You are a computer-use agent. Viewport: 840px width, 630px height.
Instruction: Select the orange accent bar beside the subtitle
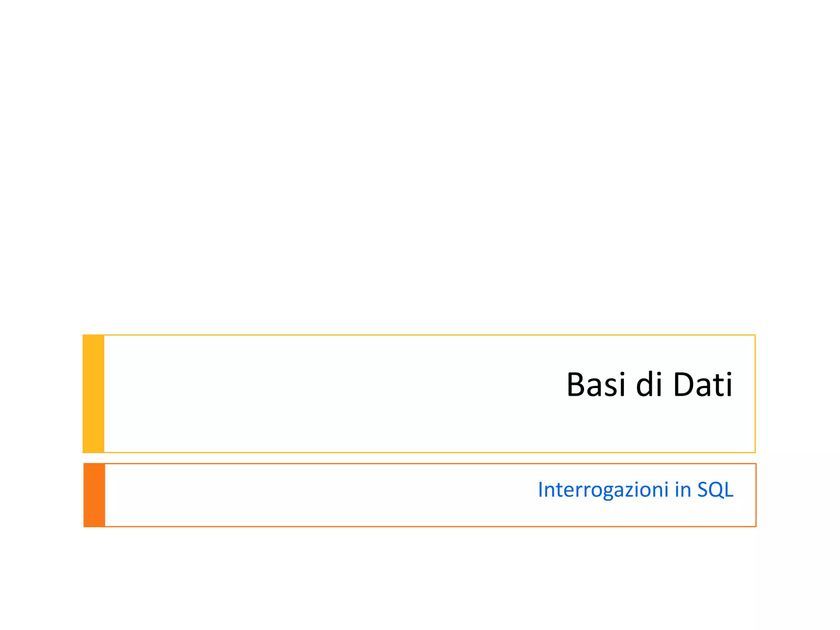click(x=94, y=495)
